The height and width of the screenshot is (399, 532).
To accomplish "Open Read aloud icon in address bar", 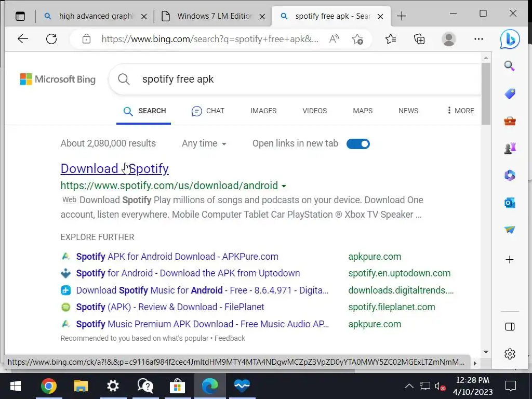I will [x=334, y=39].
